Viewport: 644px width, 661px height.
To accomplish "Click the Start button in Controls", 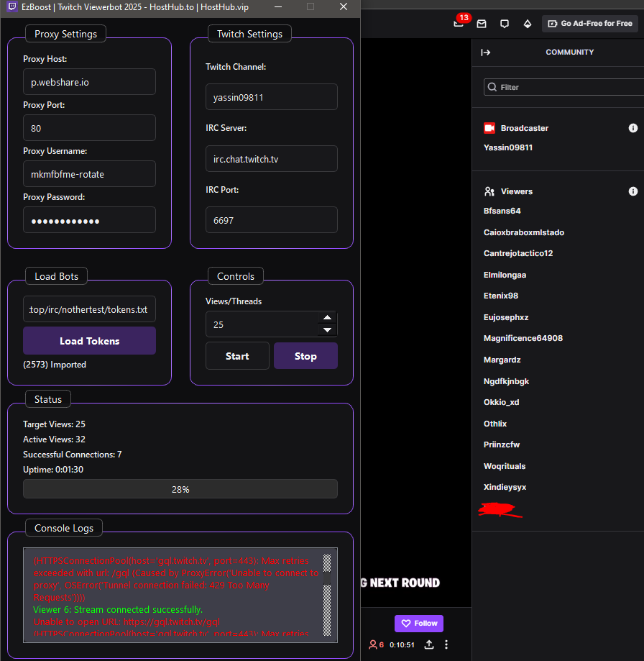I will pyautogui.click(x=237, y=356).
